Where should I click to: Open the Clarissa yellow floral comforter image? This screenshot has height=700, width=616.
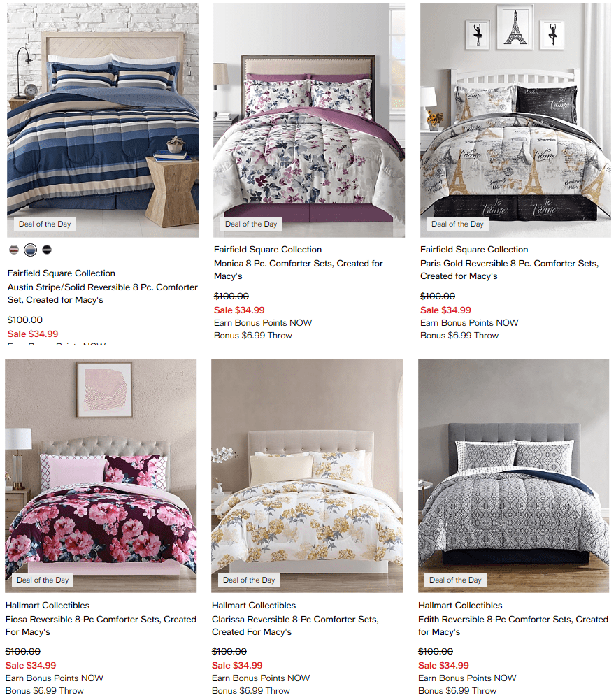coord(307,476)
